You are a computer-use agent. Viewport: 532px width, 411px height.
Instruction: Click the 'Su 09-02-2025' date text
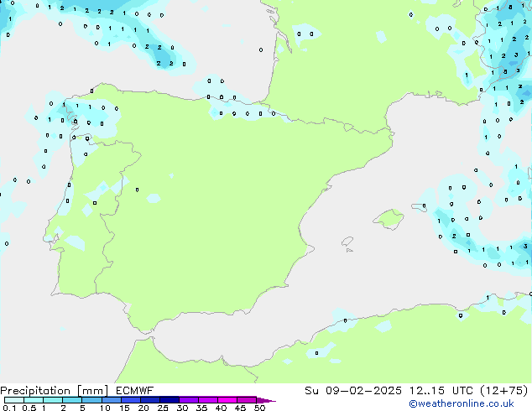(x=353, y=391)
